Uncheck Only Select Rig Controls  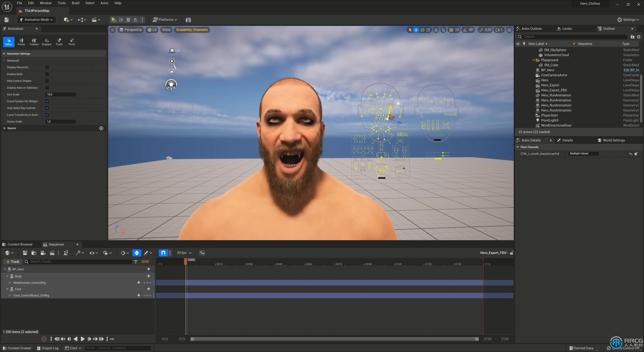47,108
